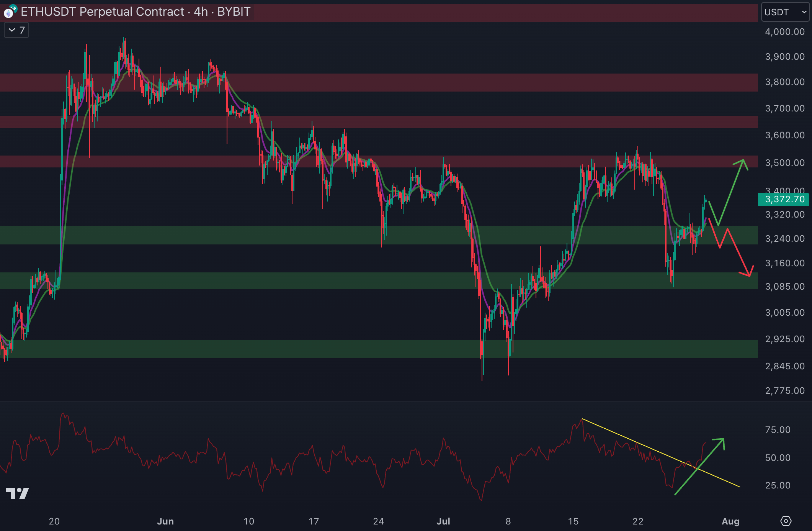Image resolution: width=812 pixels, height=531 pixels.
Task: Click the 4,000.00 price scale label
Action: click(784, 32)
